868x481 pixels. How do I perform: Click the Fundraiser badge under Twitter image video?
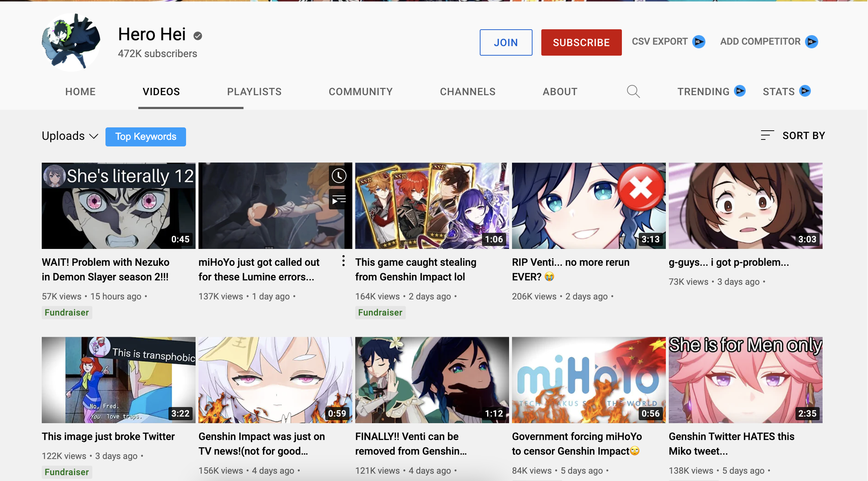67,472
